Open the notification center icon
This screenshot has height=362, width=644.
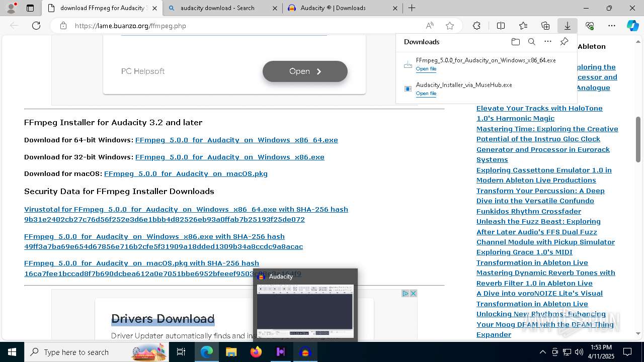[x=627, y=352]
